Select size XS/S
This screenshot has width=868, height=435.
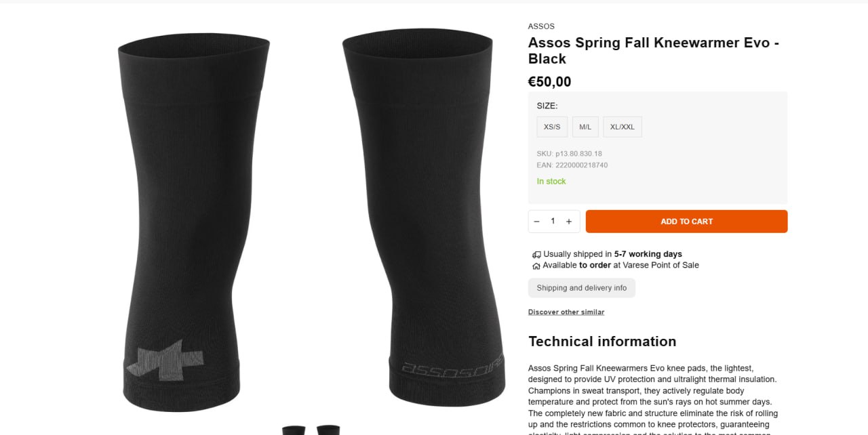(x=552, y=127)
